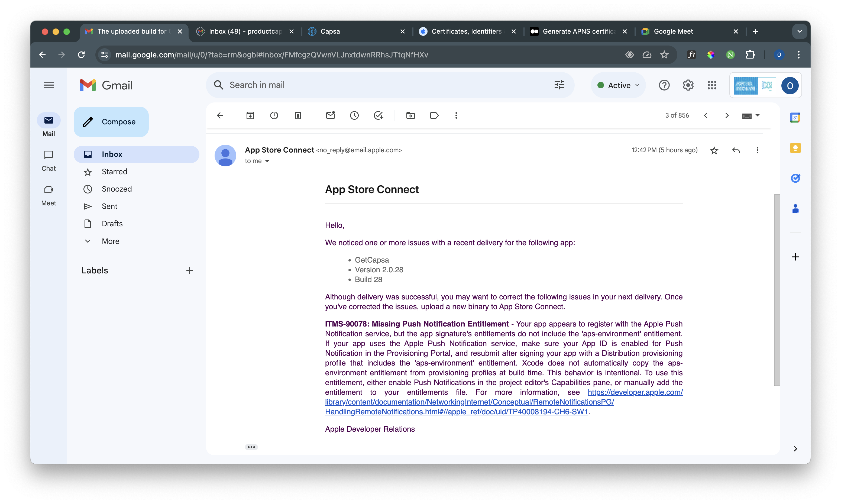Open the Chrome tab search dropdown
Screen dimensions: 841x504
(x=800, y=31)
